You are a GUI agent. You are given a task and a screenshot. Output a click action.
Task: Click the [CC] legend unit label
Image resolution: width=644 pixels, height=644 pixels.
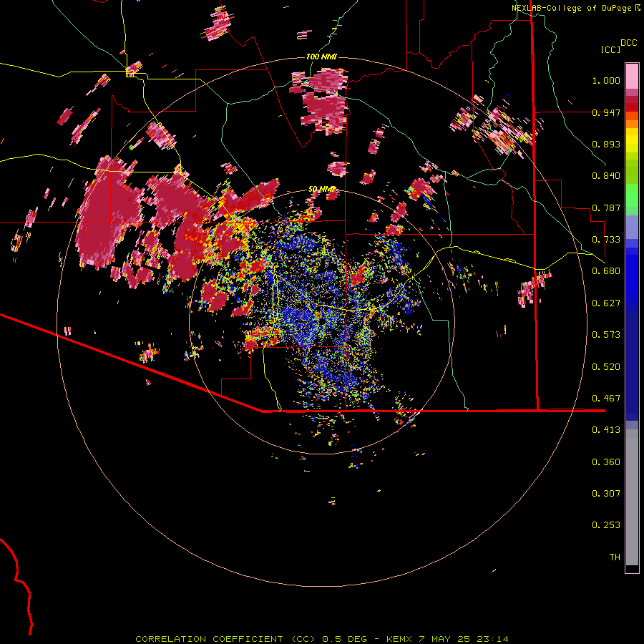point(610,49)
